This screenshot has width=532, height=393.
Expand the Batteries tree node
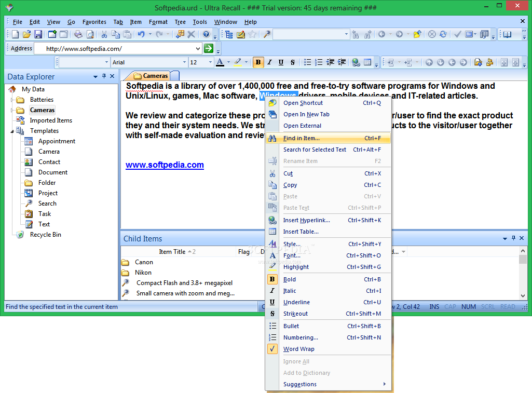(x=12, y=100)
